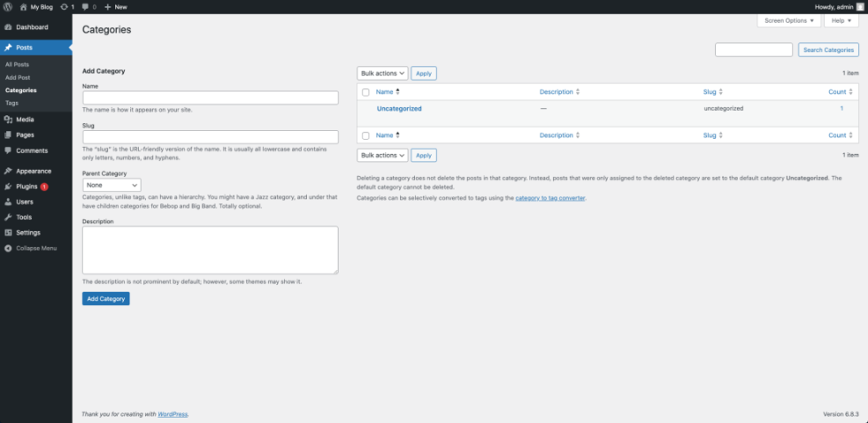Open Tags submenu item
This screenshot has width=868, height=423.
[11, 103]
